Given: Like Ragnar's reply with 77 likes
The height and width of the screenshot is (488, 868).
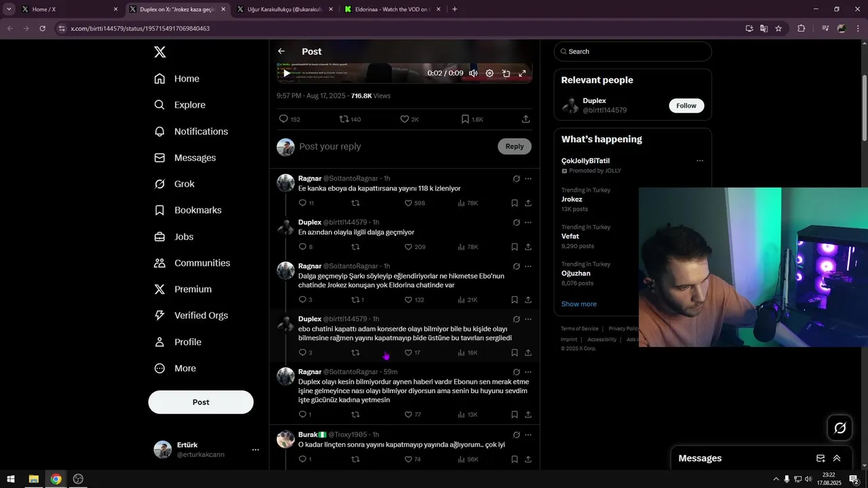Looking at the screenshot, I should click(412, 415).
